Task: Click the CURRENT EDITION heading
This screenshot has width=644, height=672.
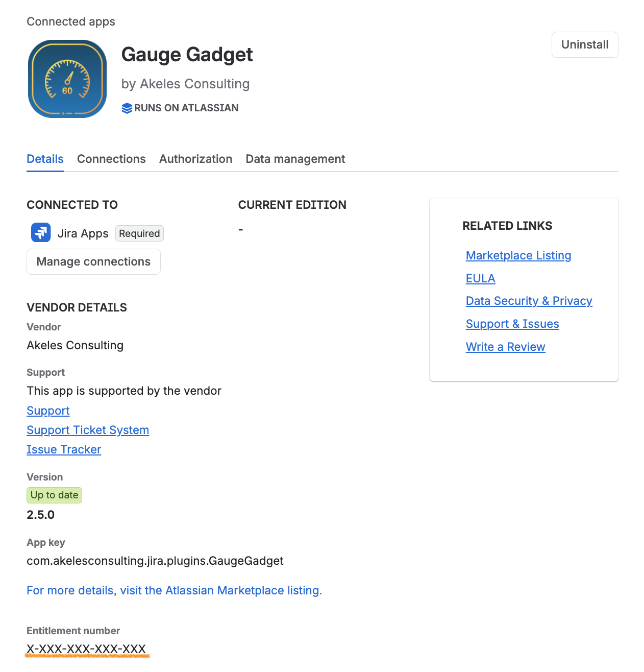Action: 292,205
